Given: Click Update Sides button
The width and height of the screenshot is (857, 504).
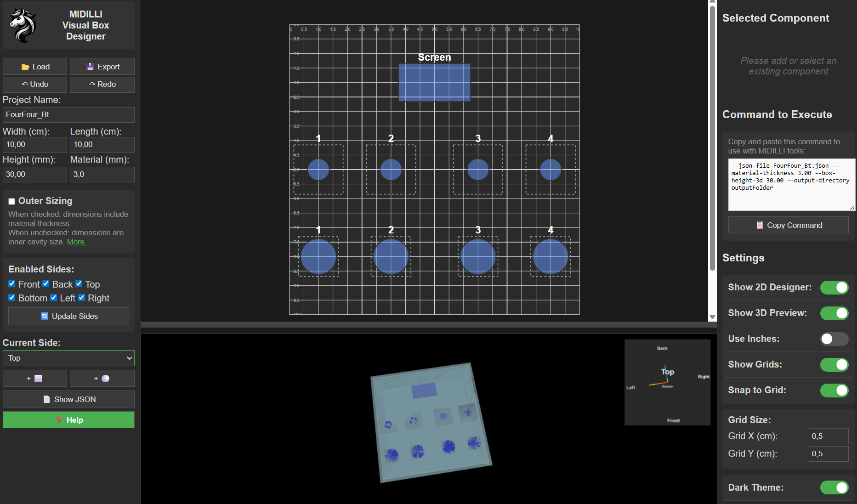Looking at the screenshot, I should 68,316.
